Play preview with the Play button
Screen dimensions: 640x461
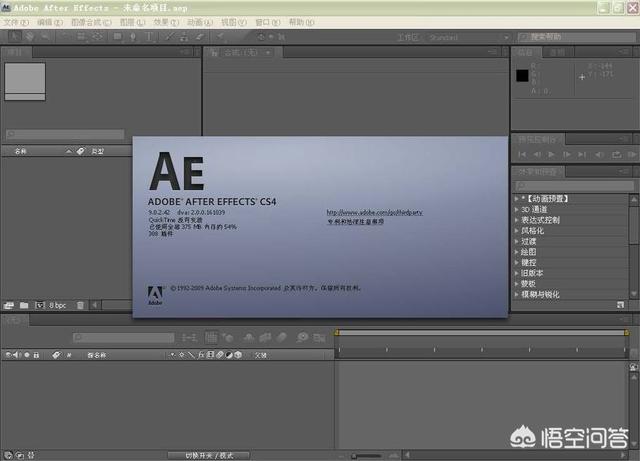pyautogui.click(x=551, y=155)
